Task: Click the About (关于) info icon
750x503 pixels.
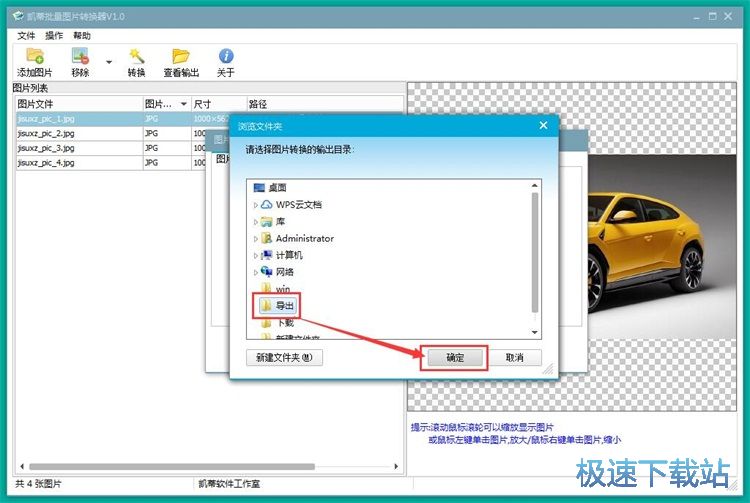Action: [226, 56]
